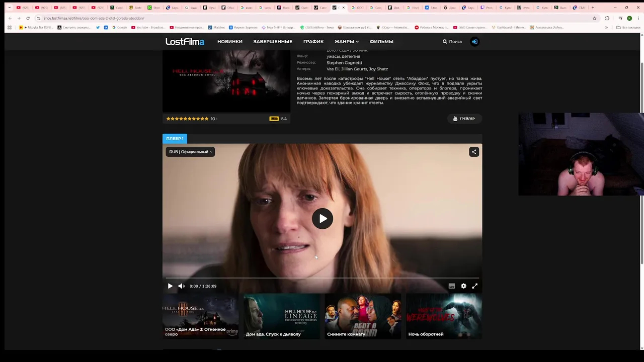The height and width of the screenshot is (362, 644).
Task: Open the apps grid icon in bookmarks bar
Action: pyautogui.click(x=9, y=27)
